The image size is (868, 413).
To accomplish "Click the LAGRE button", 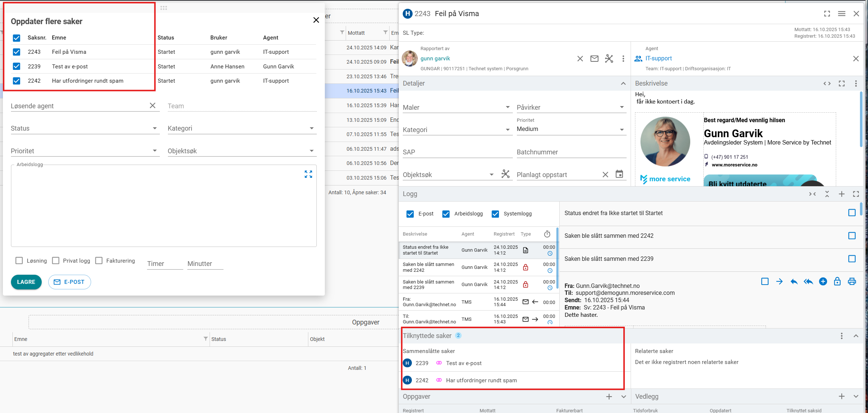I will [x=26, y=282].
